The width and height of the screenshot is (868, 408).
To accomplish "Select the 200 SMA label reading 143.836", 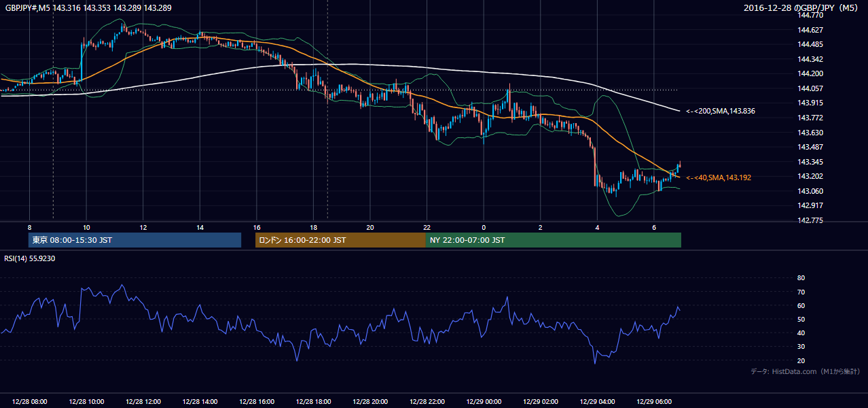I will pos(721,111).
